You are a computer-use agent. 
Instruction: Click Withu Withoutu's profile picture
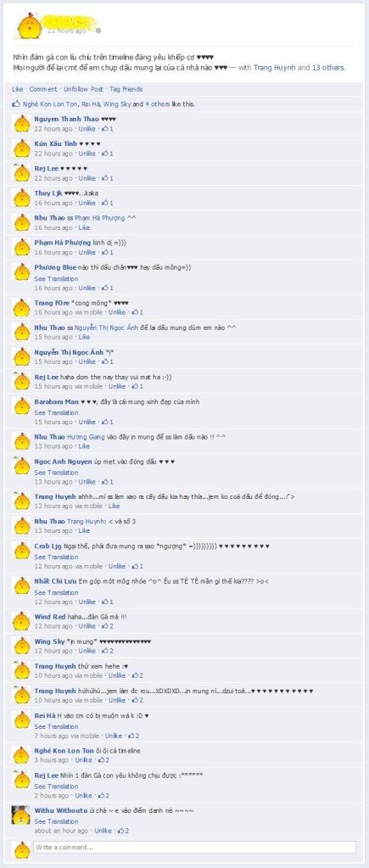tap(21, 815)
